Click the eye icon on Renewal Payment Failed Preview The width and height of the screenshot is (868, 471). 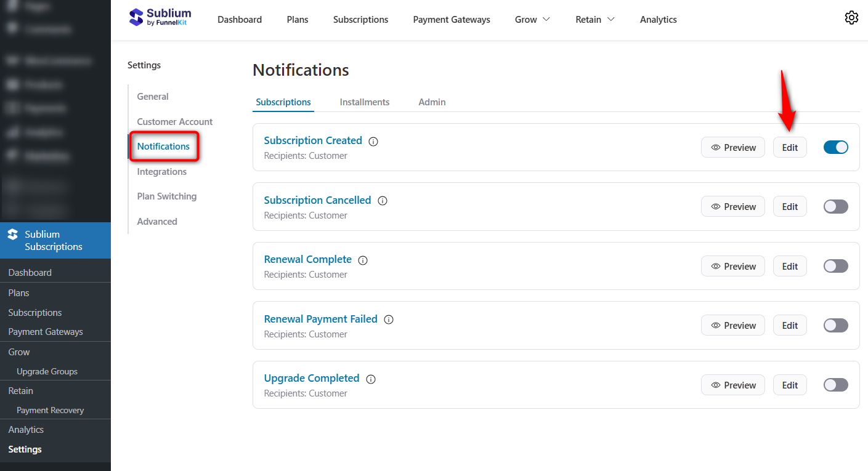715,325
